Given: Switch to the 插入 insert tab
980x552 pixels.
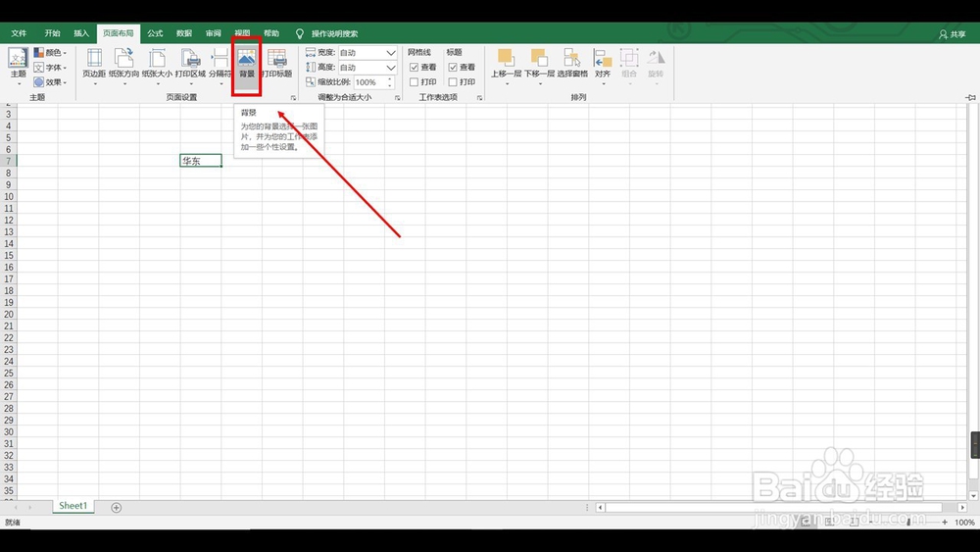Looking at the screenshot, I should (x=81, y=33).
